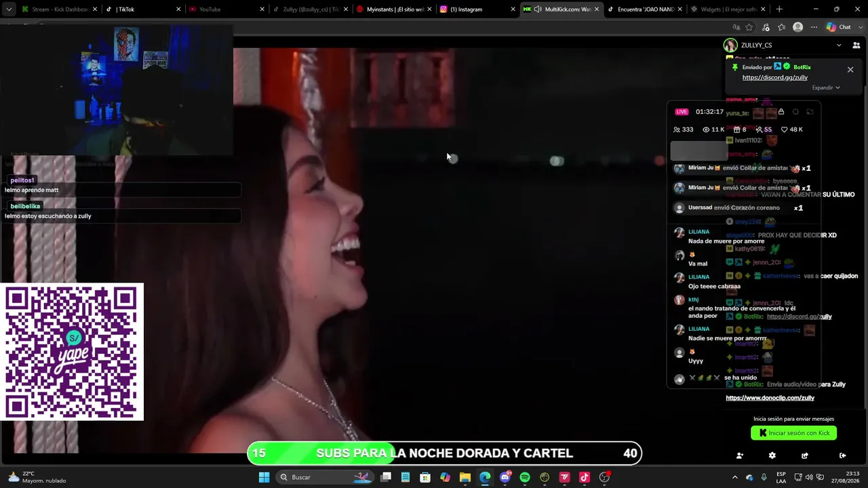Open a new browser tab
The image size is (868, 488).
coord(779,9)
